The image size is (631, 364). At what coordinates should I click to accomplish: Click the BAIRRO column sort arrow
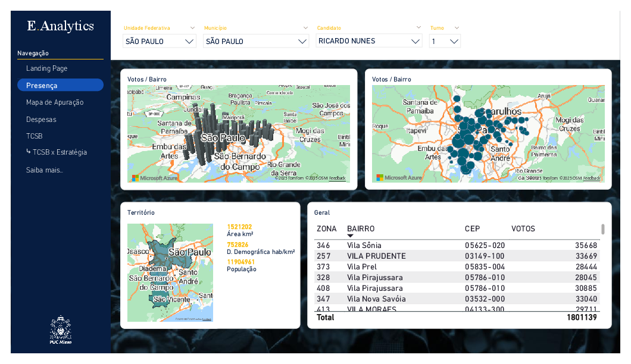(x=350, y=236)
